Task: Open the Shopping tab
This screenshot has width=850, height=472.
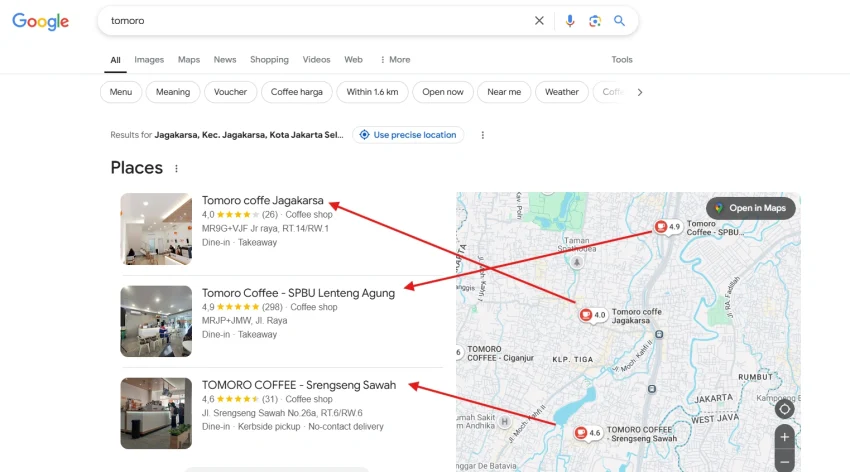Action: (x=269, y=60)
